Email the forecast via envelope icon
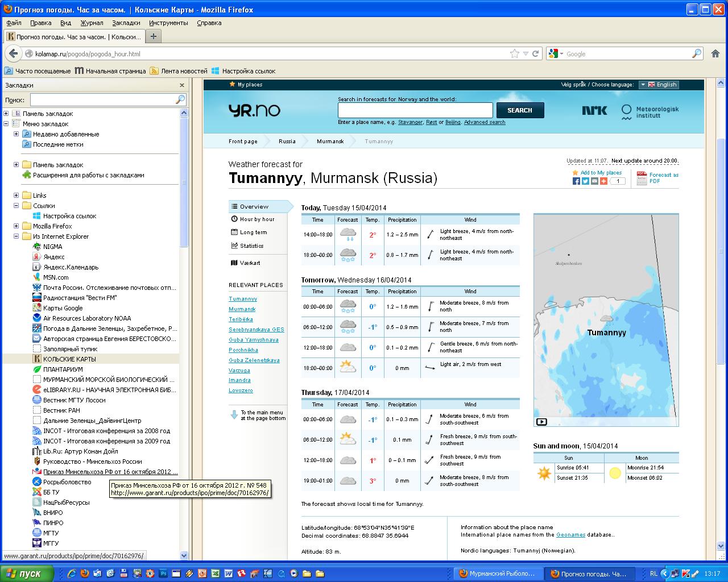Viewport: 728px width, 582px height. point(594,181)
